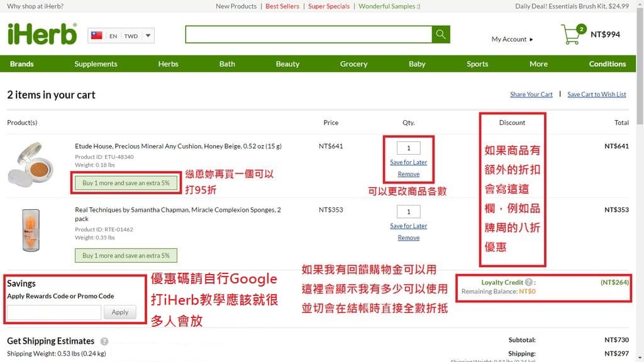Screen dimensions: 644x362
Task: Click the Loyalty Credit help icon
Action: pos(528,282)
